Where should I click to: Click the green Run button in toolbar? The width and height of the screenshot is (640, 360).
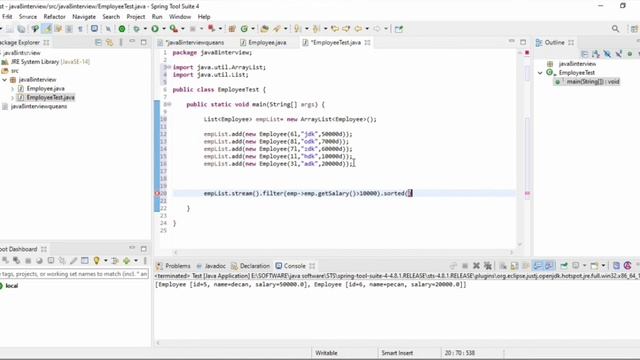point(155,29)
